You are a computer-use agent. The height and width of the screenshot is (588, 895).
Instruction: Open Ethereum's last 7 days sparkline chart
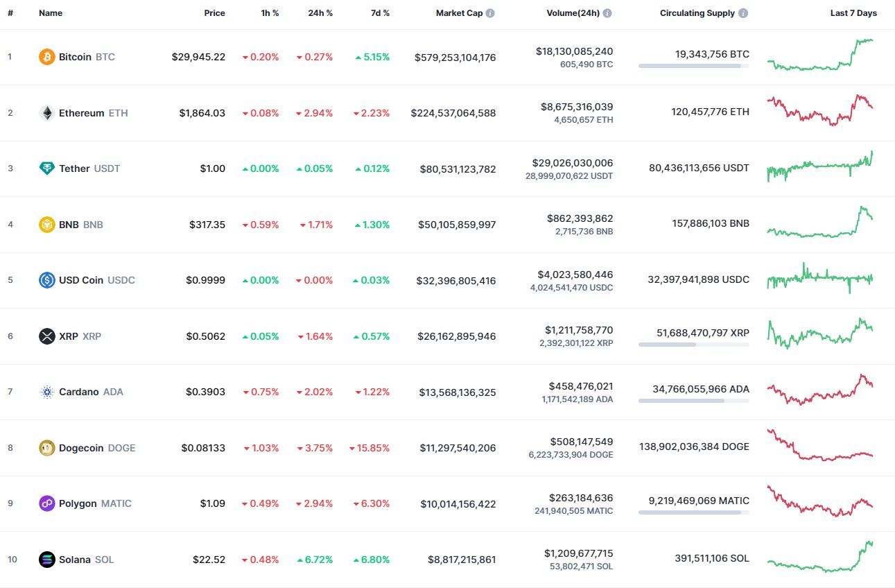click(820, 110)
